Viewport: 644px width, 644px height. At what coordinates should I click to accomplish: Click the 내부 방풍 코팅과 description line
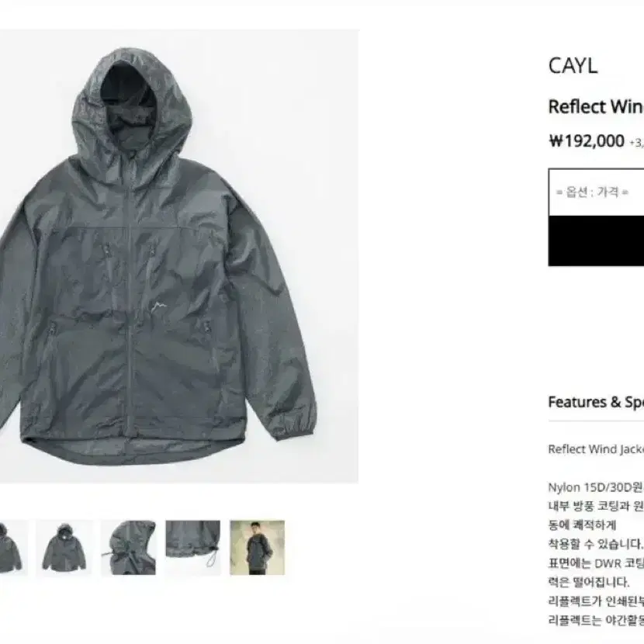(596, 507)
